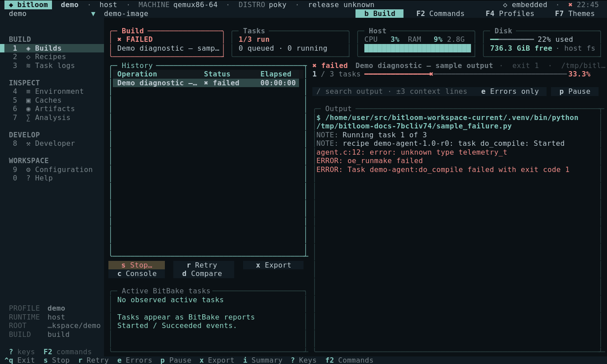This screenshot has height=364, width=607.
Task: Click the embedded diamond indicator in header
Action: 525,5
